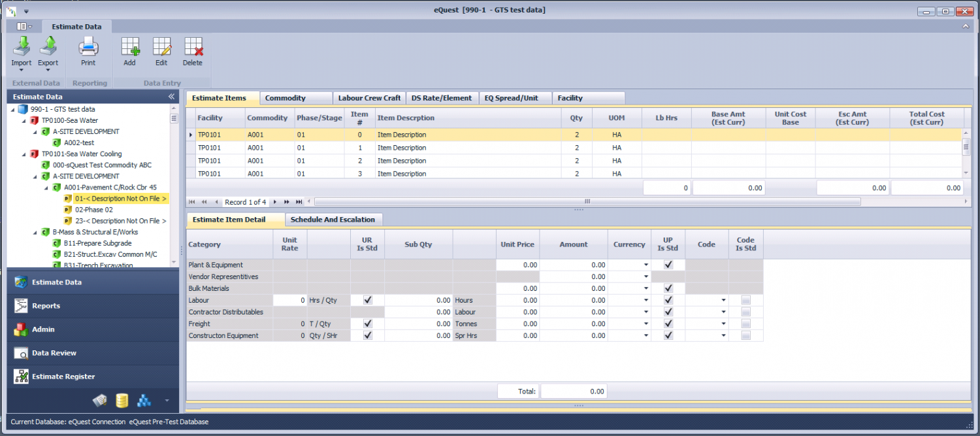Open the Import tool
The width and height of the screenshot is (980, 436).
(21, 52)
